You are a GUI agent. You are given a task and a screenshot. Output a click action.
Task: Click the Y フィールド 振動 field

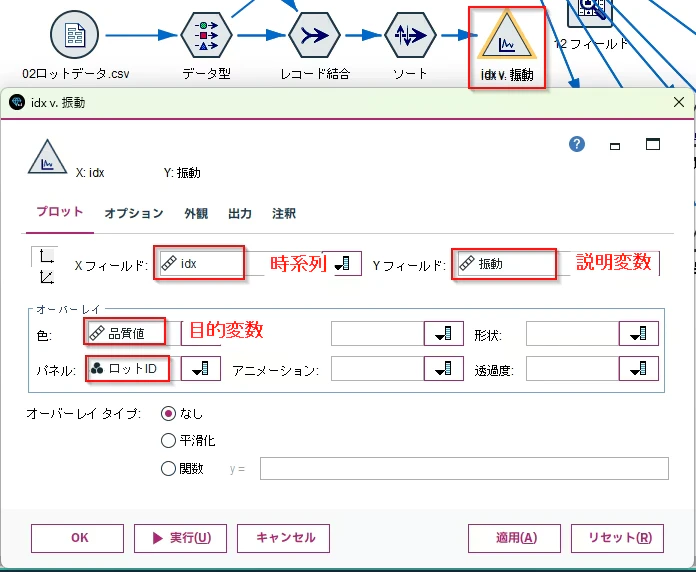pyautogui.click(x=504, y=264)
